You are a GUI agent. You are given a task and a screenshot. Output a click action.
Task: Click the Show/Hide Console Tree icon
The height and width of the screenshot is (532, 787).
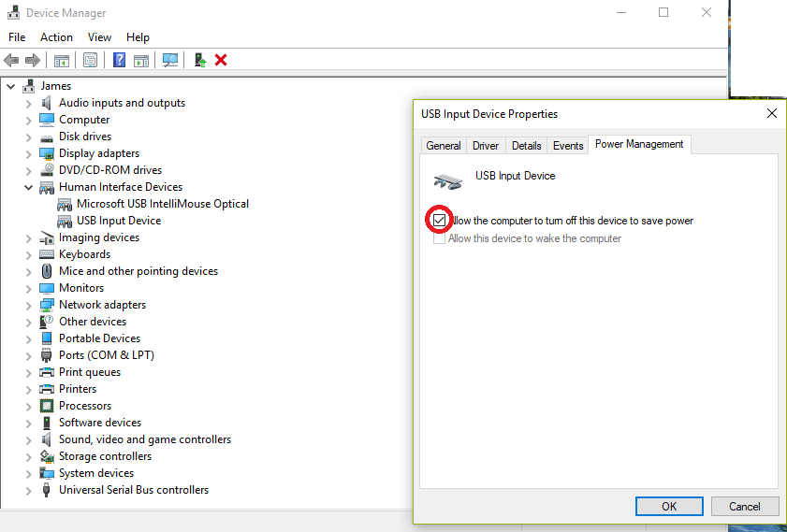[x=62, y=60]
